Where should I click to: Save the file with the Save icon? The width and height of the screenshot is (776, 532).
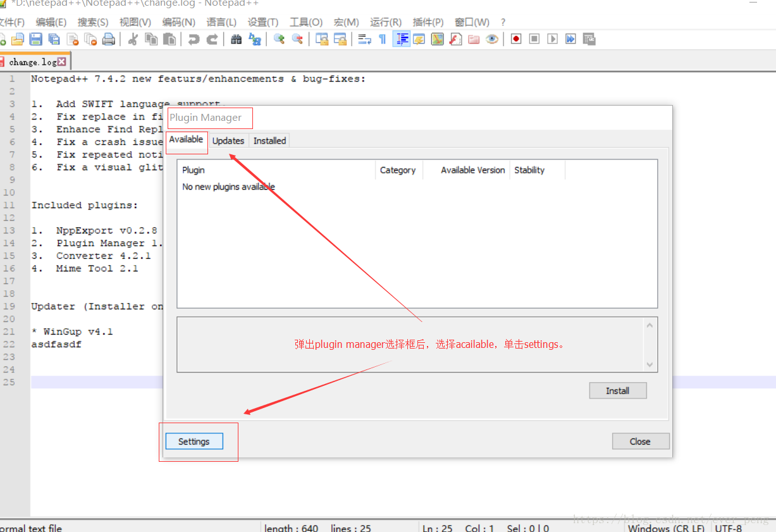35,39
